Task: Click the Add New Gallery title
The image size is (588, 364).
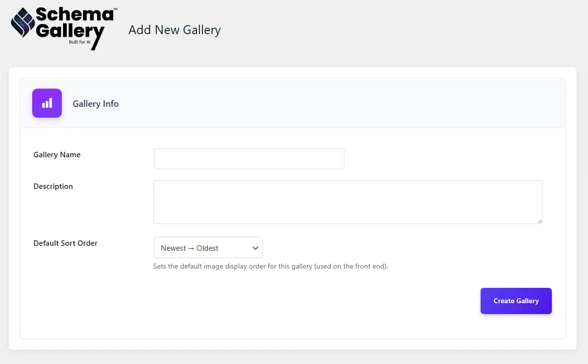Action: [174, 30]
